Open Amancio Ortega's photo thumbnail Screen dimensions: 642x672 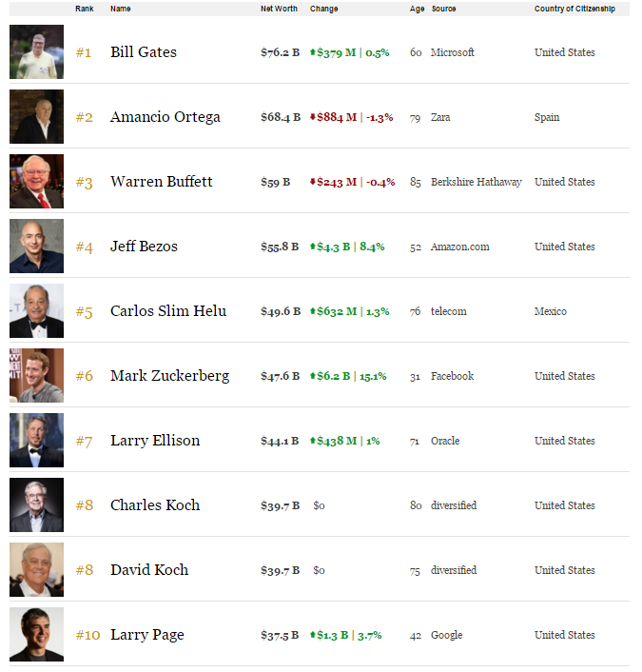tap(36, 117)
